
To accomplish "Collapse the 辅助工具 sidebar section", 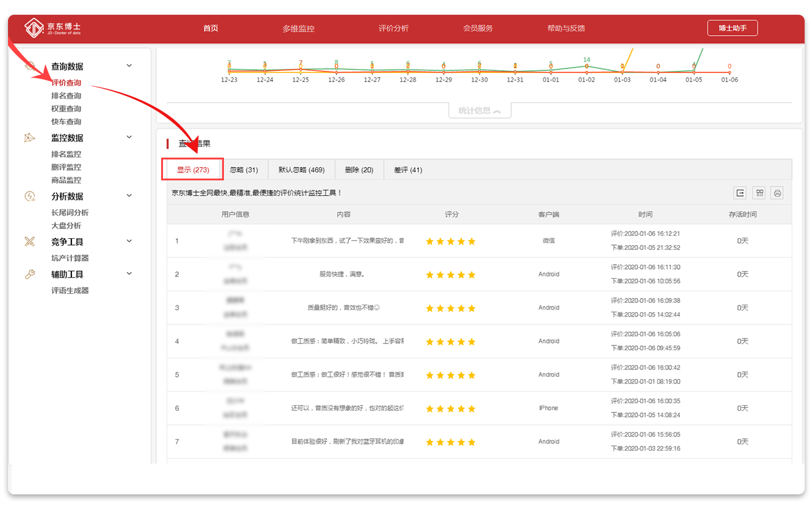I will [129, 274].
